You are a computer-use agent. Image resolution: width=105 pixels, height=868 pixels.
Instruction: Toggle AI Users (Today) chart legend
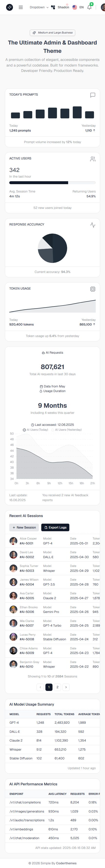[x=35, y=430]
